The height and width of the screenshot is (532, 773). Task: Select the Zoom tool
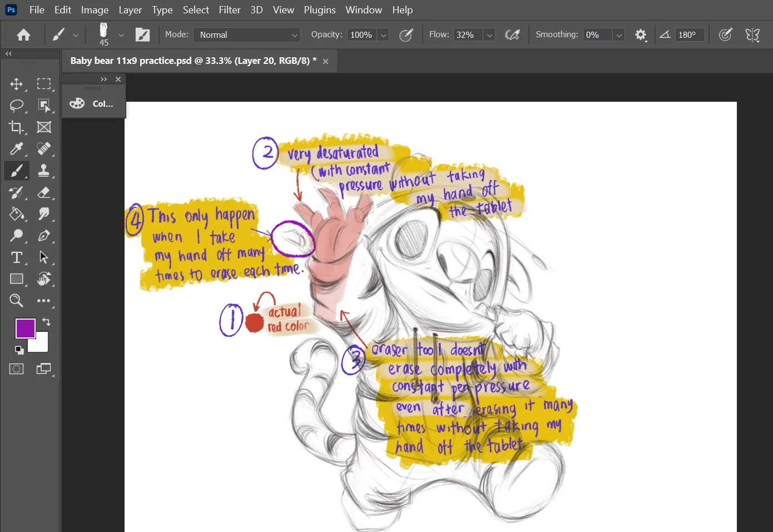[17, 301]
